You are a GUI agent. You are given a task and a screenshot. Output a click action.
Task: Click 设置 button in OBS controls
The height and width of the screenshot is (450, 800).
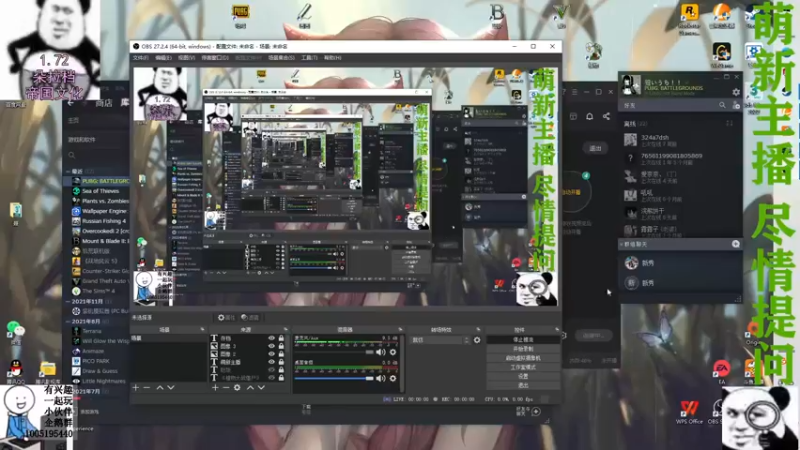pyautogui.click(x=523, y=377)
